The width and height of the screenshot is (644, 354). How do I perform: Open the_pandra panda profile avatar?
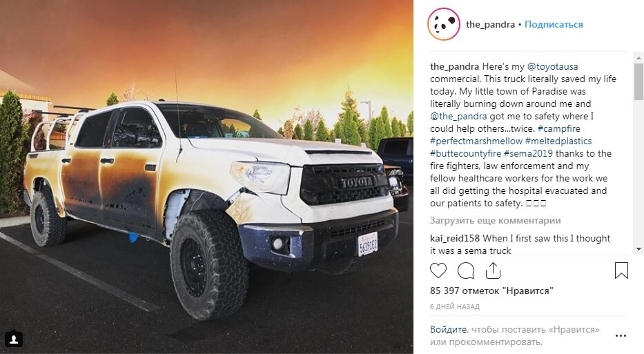pyautogui.click(x=444, y=24)
